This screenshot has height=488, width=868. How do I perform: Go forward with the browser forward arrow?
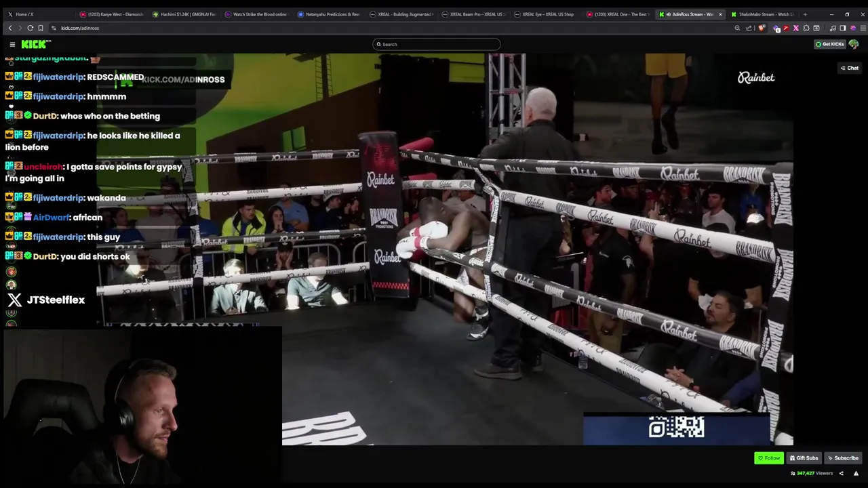[19, 28]
